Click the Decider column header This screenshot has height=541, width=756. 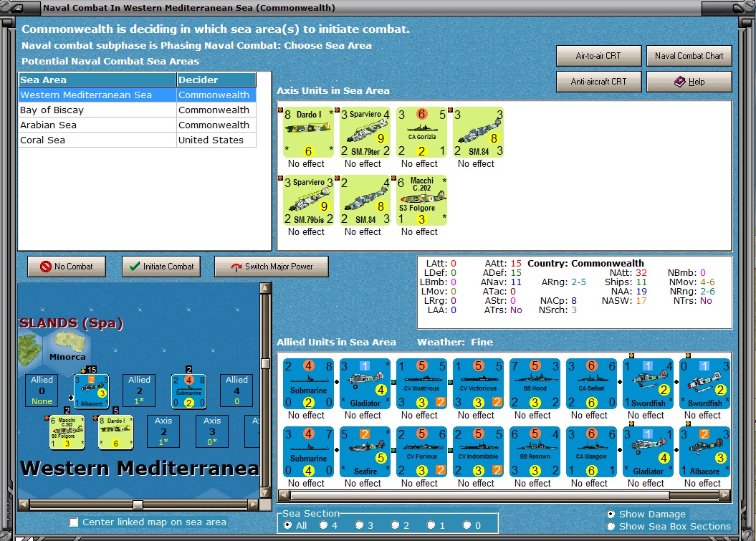(x=216, y=80)
